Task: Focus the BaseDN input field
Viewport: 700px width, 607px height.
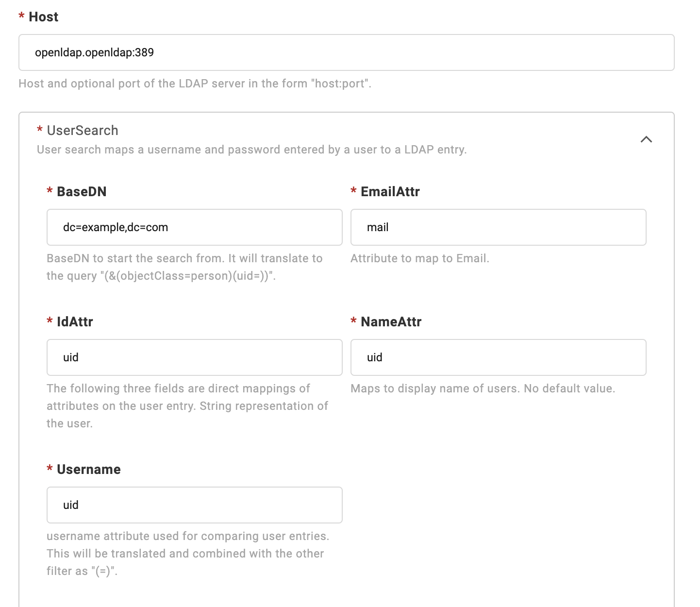Action: pos(194,227)
